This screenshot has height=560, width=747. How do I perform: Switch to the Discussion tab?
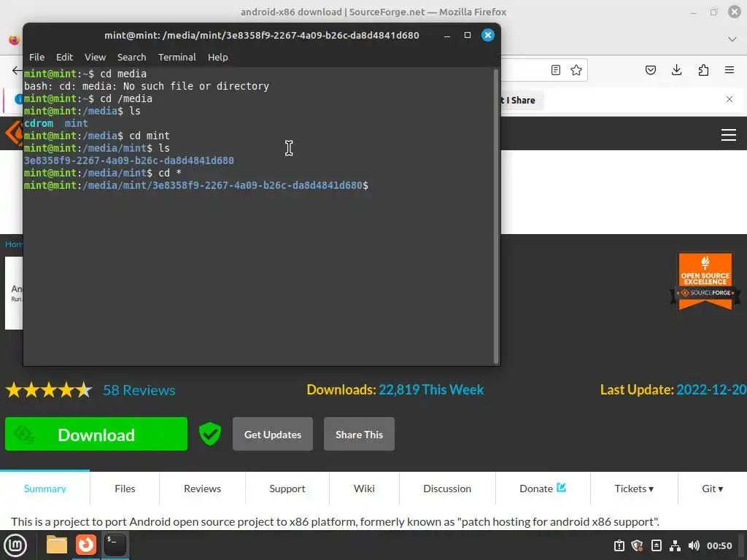coord(447,489)
